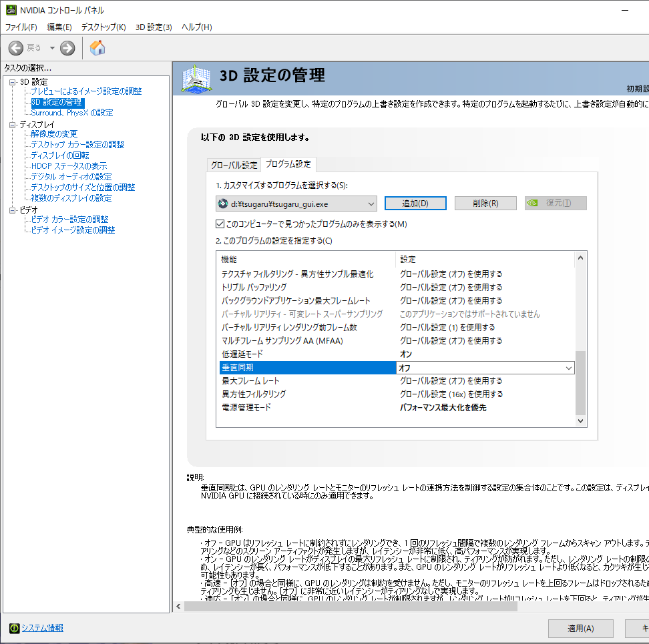
Task: Click the horizontal scrollbar left arrow
Action: click(178, 607)
